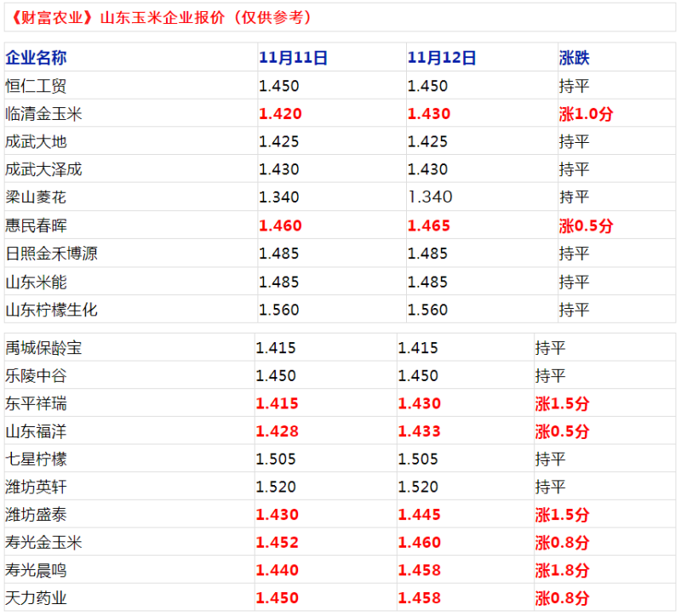Click 临清金玉米's 11月12日 price 1.430
This screenshot has width=681, height=616.
pyautogui.click(x=429, y=114)
